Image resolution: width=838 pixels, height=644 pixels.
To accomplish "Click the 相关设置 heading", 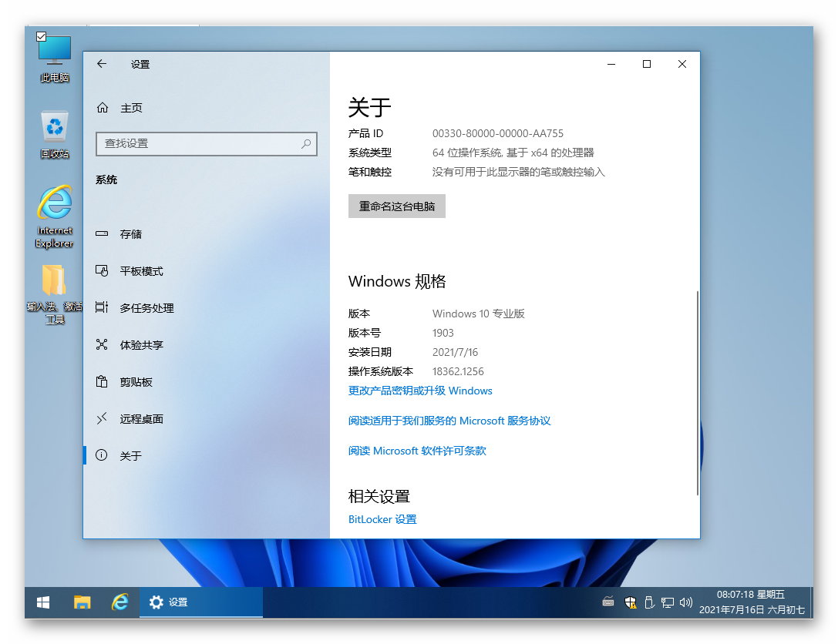I will [x=379, y=496].
